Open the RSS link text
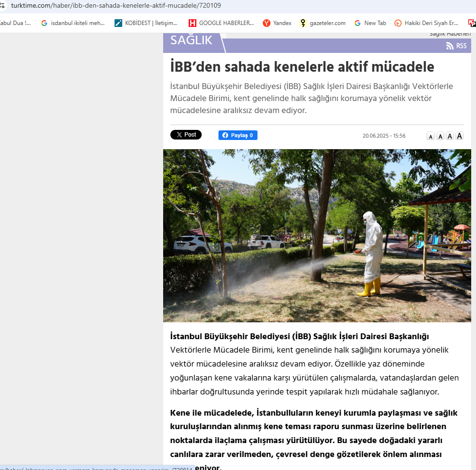Viewport: 476px width, 470px height. click(x=461, y=46)
